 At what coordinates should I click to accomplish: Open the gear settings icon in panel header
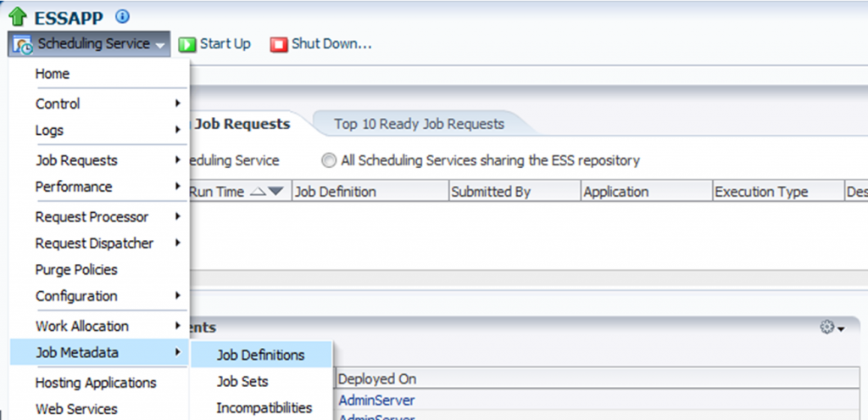(x=827, y=328)
